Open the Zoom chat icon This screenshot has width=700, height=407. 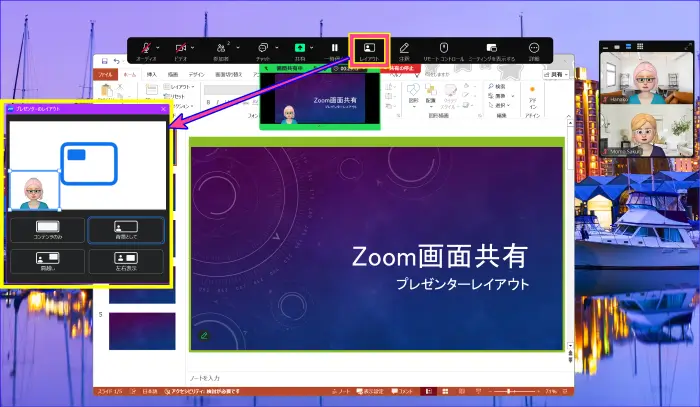point(263,48)
